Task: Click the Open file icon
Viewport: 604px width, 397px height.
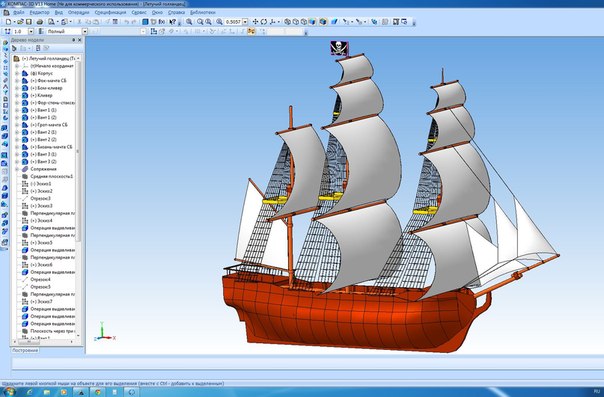Action: (x=20, y=22)
